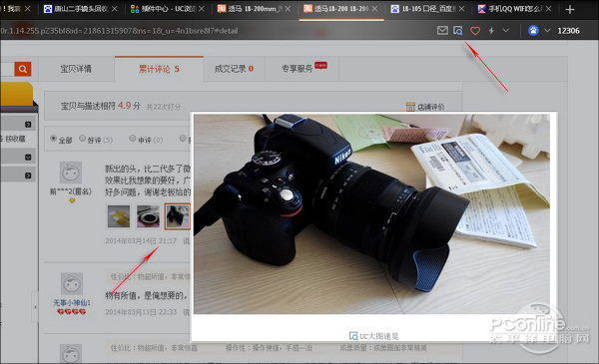
Task: Click the 12306 shortcut text
Action: click(x=568, y=31)
